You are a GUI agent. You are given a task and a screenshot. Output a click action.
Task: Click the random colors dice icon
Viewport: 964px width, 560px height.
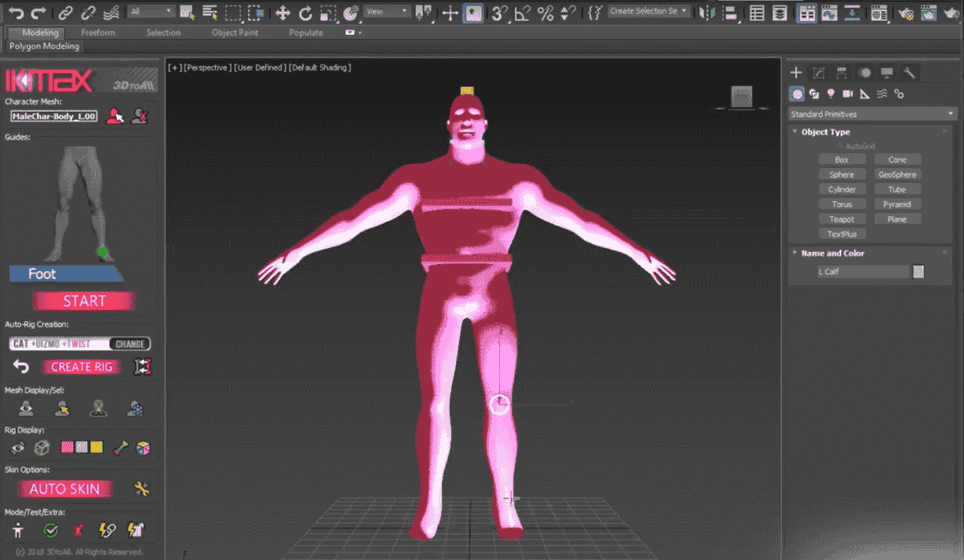coord(143,448)
